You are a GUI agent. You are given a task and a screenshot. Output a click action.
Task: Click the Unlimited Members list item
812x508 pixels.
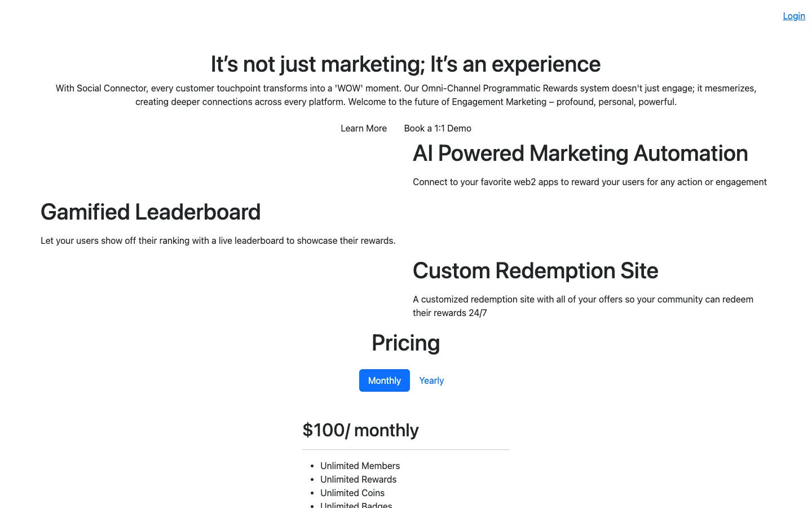(360, 466)
